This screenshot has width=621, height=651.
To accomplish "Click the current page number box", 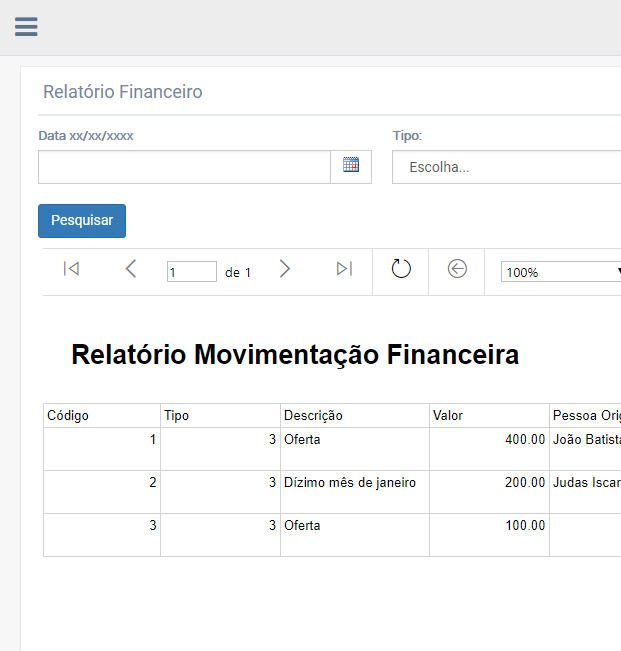I will tap(191, 272).
